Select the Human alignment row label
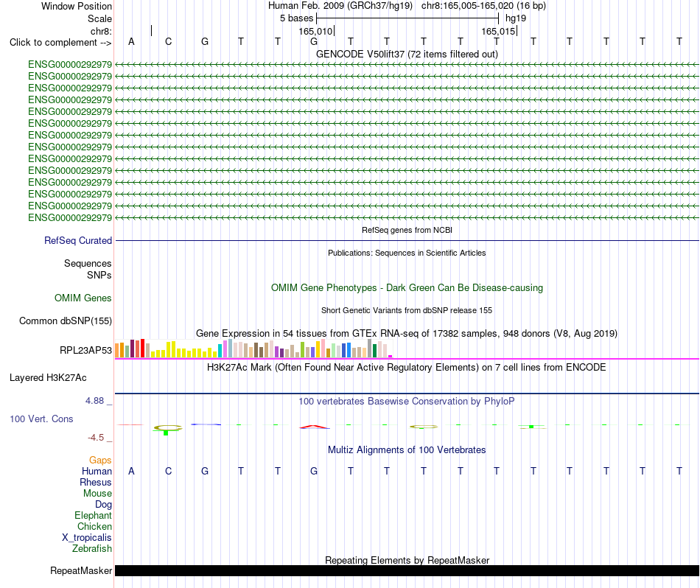Screen dimensions: 700x588 [97, 472]
